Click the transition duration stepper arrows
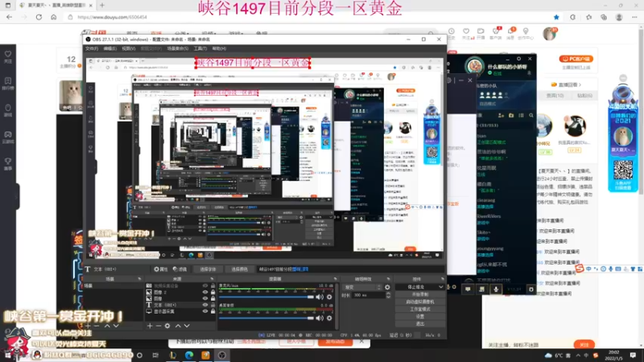The height and width of the screenshot is (362, 644). tap(388, 295)
